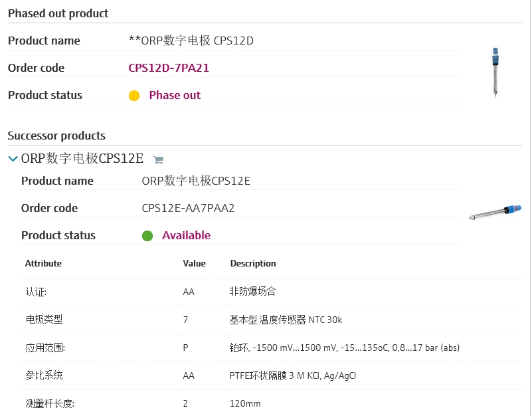The height and width of the screenshot is (416, 532).
Task: Open the CPS12E electrode product image
Action: (495, 213)
